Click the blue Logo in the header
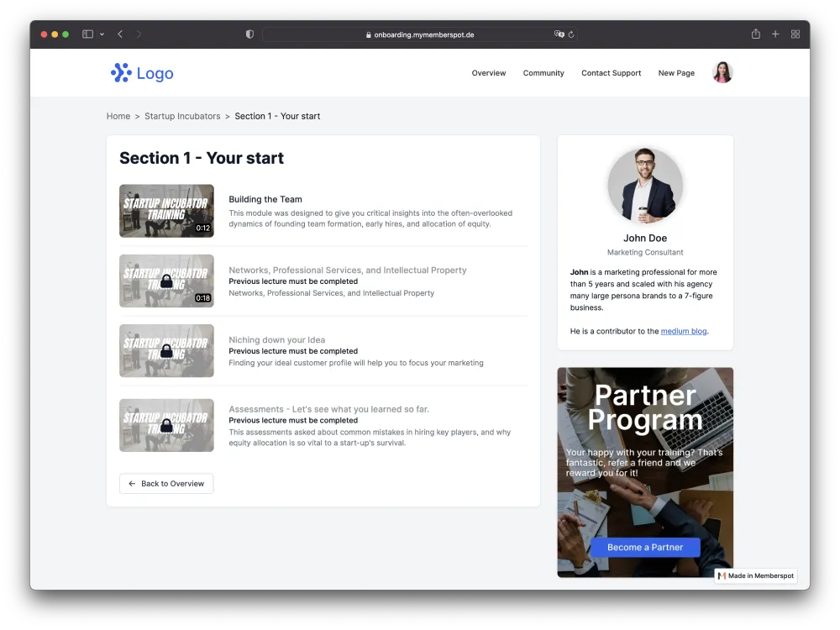Image resolution: width=840 pixels, height=630 pixels. (x=142, y=73)
